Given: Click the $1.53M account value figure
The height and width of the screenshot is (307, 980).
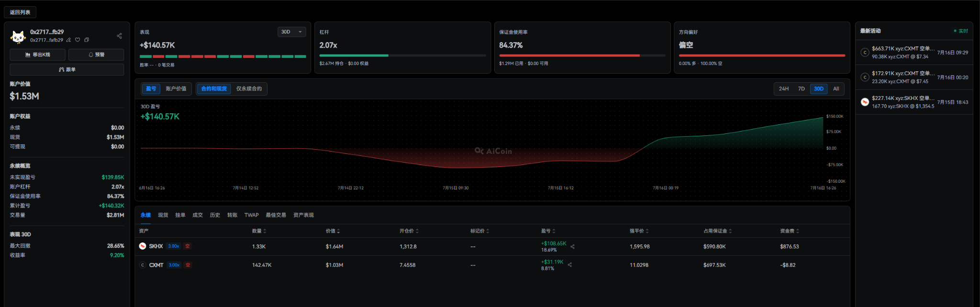Looking at the screenshot, I should 24,96.
